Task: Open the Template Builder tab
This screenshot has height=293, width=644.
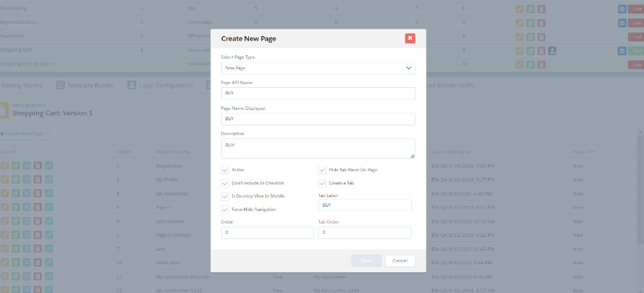Action: coord(85,85)
